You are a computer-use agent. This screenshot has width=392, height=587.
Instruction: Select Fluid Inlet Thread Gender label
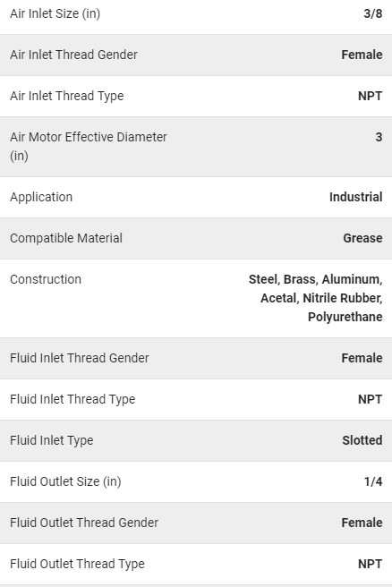[x=80, y=358]
